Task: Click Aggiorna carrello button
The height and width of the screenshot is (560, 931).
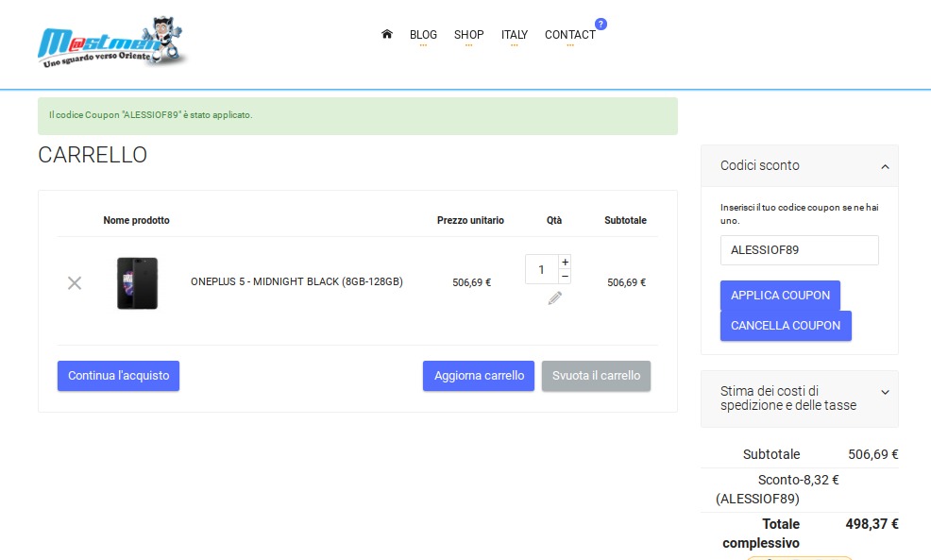Action: tap(479, 376)
